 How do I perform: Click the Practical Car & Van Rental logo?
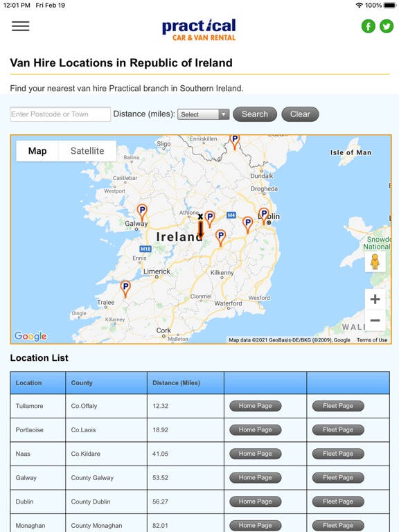click(x=199, y=30)
